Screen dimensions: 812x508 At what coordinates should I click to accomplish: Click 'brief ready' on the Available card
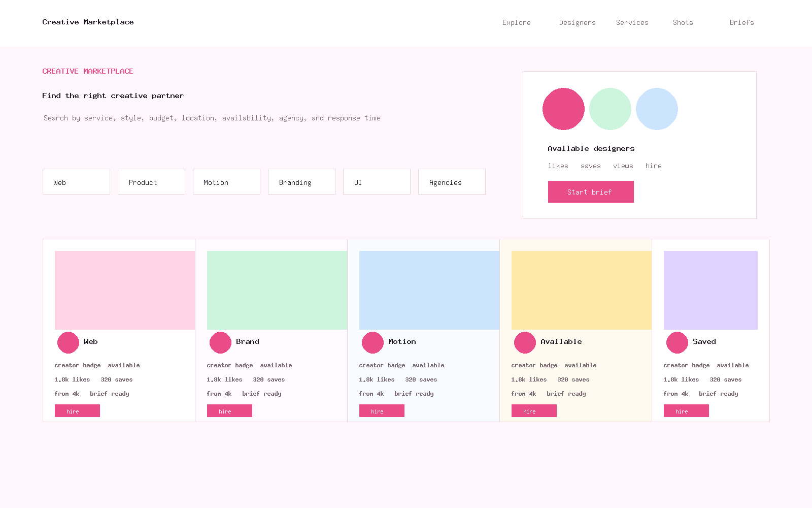[x=566, y=394]
